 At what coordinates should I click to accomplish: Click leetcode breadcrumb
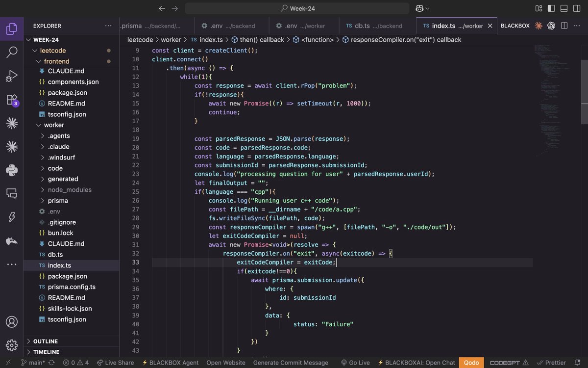click(140, 40)
